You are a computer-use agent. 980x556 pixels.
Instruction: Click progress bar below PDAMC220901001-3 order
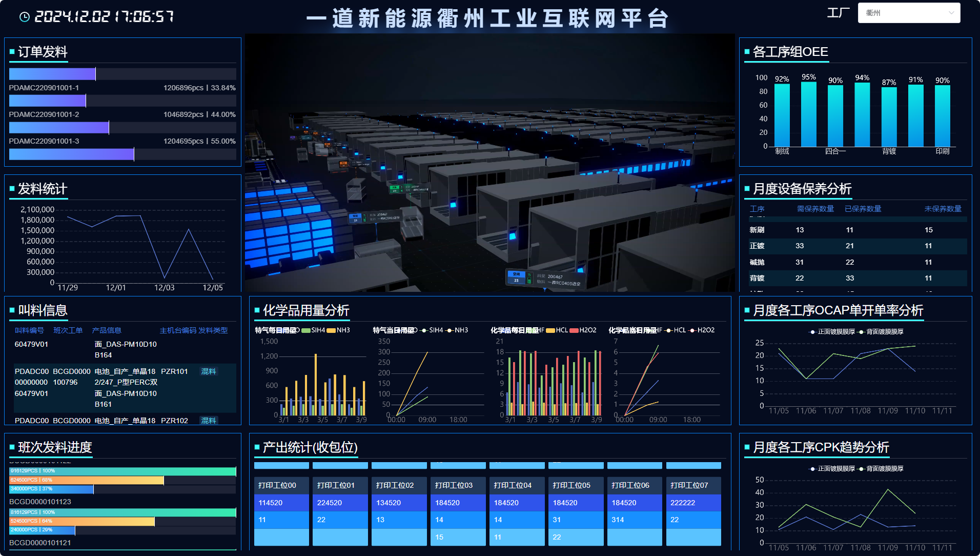(122, 154)
